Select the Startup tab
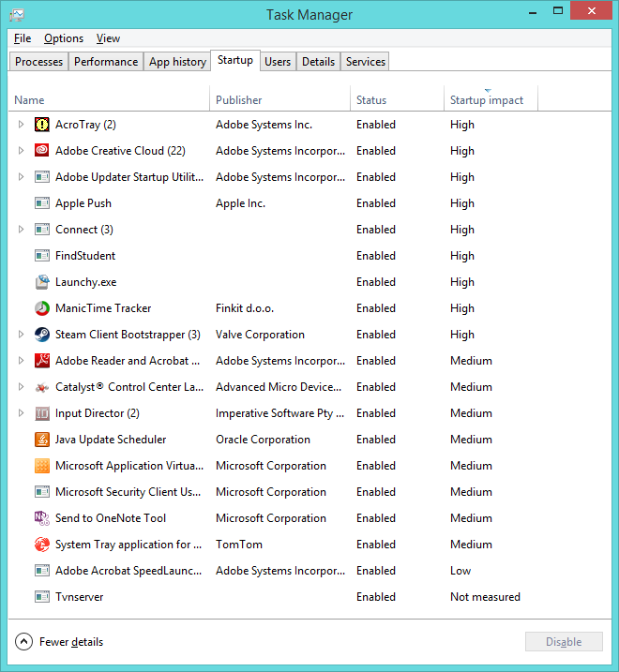This screenshot has width=619, height=672. (235, 60)
